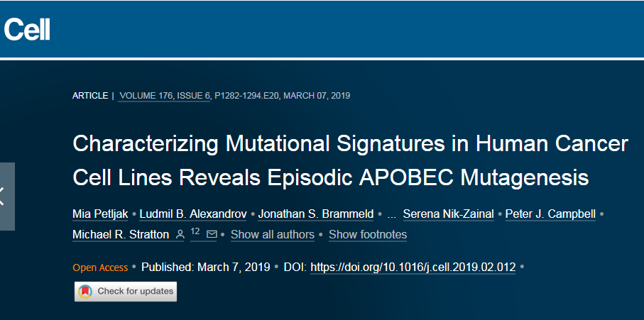Click the Crossmark Check for updates badge icon
This screenshot has width=644, height=320.
point(85,292)
